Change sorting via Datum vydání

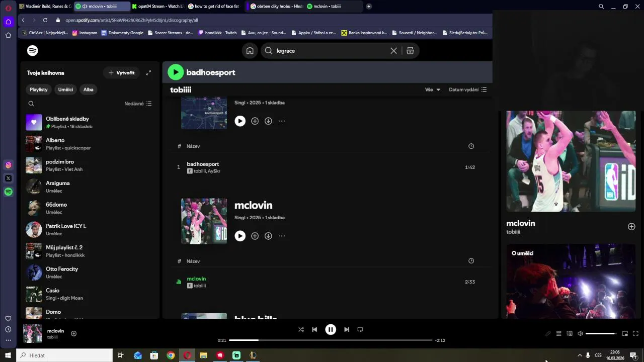pyautogui.click(x=468, y=89)
